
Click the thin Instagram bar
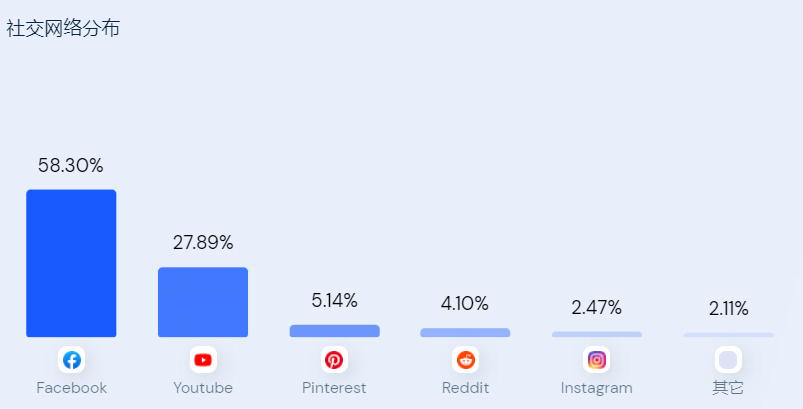tap(596, 334)
